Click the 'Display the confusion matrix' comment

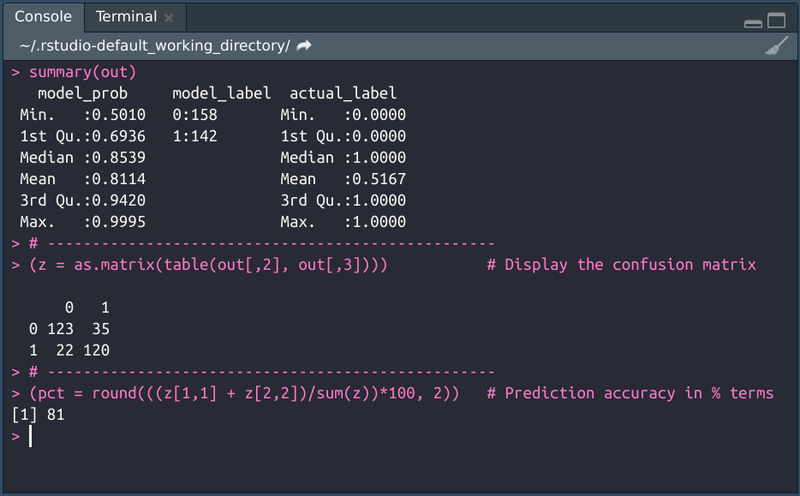click(621, 265)
